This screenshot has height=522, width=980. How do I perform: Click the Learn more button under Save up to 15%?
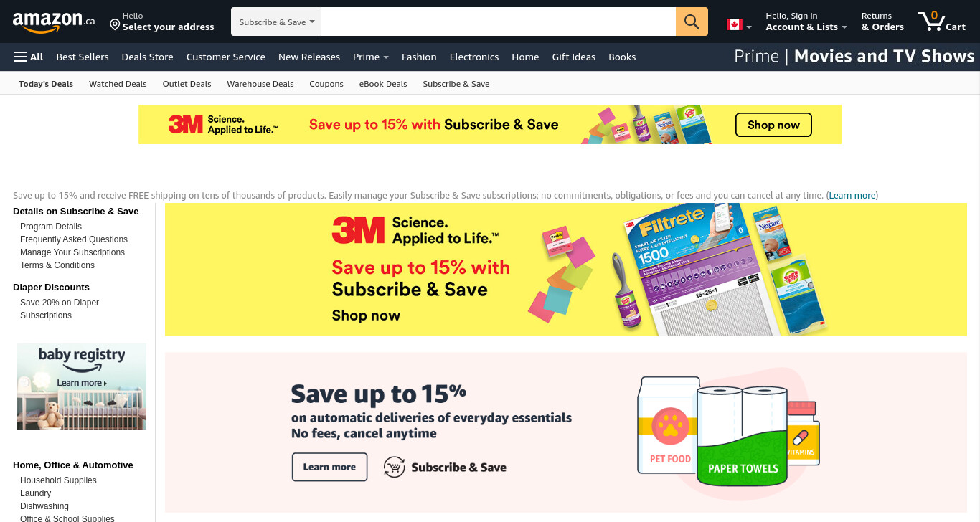pos(329,467)
